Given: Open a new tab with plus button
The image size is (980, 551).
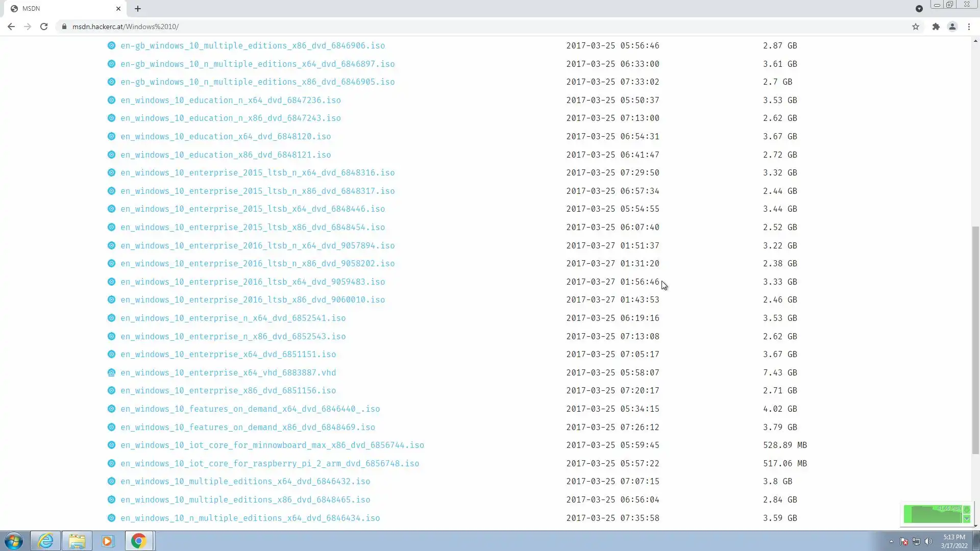Looking at the screenshot, I should [x=138, y=9].
